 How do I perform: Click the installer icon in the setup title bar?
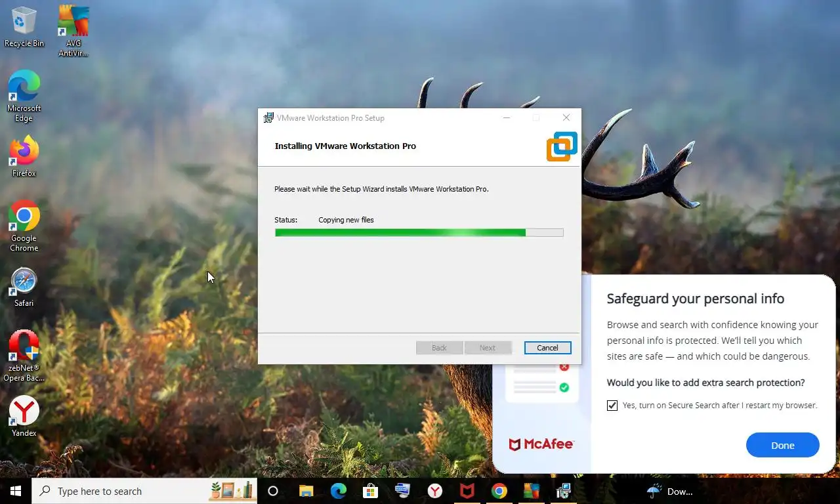click(268, 118)
